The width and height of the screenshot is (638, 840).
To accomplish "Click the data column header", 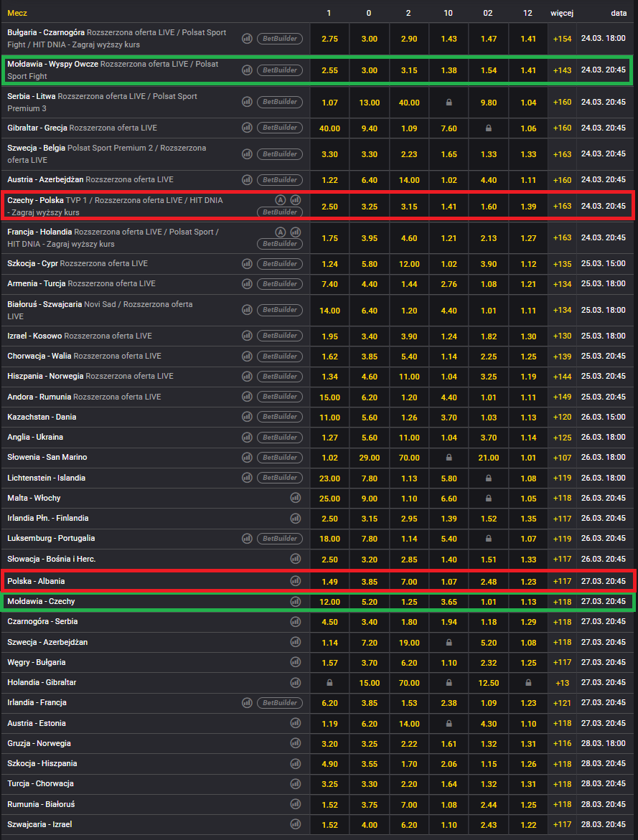I will [x=619, y=13].
